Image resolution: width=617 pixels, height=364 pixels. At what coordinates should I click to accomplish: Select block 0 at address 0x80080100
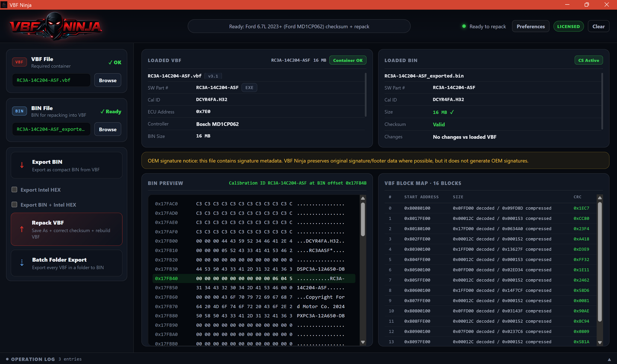pos(490,208)
